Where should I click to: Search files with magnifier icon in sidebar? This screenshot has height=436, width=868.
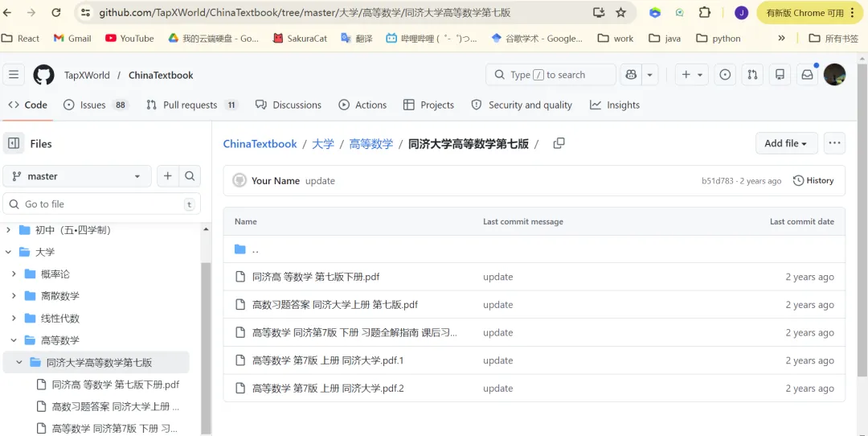pyautogui.click(x=190, y=176)
